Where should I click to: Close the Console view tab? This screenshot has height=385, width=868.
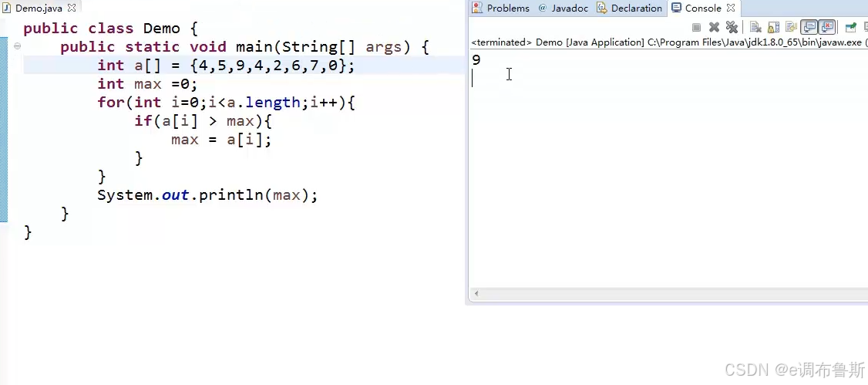tap(731, 8)
